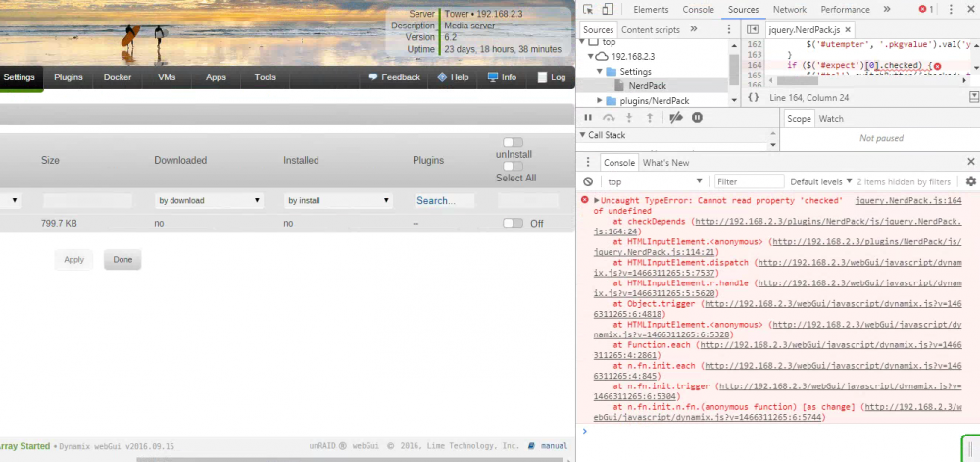The width and height of the screenshot is (980, 462).
Task: Switch to the Performance panel tab
Action: 845,10
